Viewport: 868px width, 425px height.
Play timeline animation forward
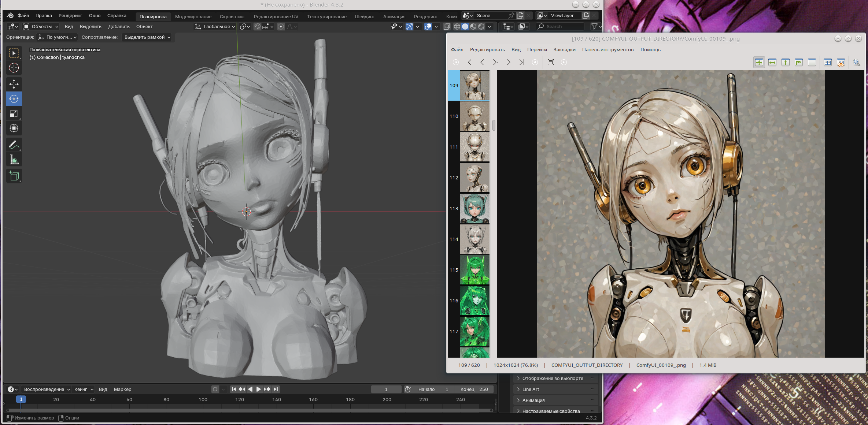258,389
